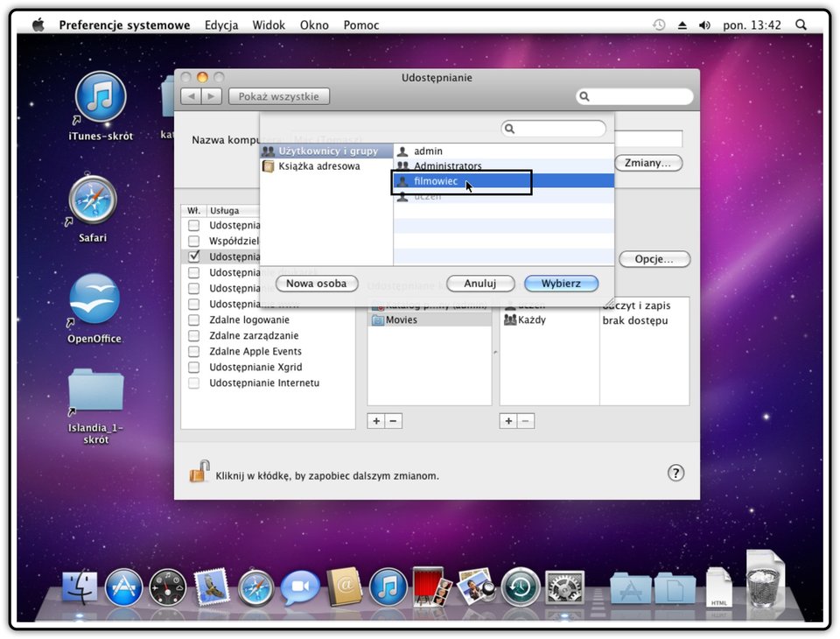Select the Administrators group
840x639 pixels.
coord(504,166)
